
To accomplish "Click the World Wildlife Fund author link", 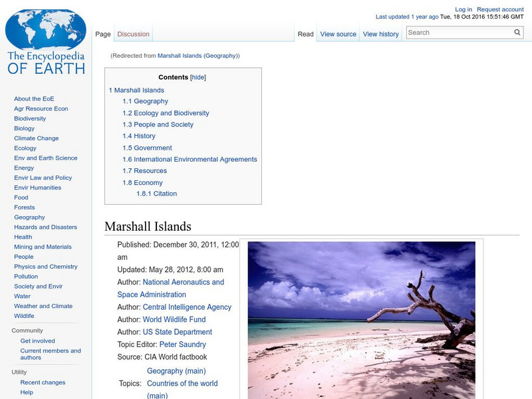I will [x=174, y=319].
